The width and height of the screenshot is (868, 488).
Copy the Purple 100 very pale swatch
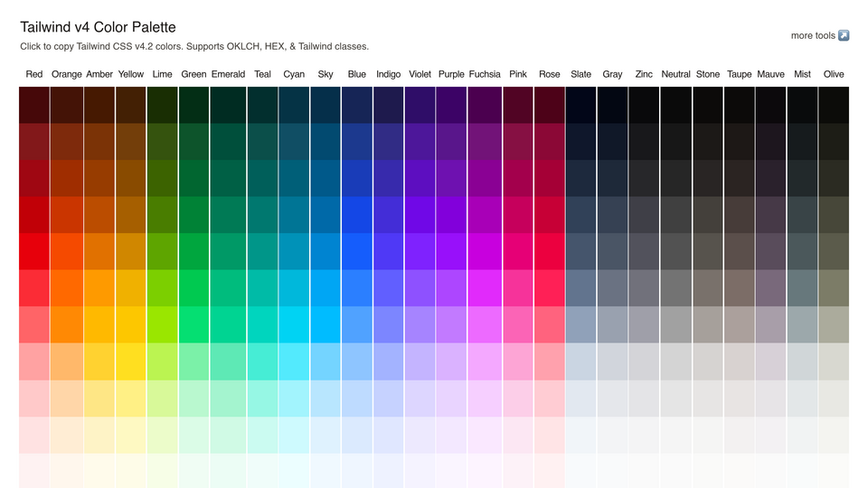[451, 435]
